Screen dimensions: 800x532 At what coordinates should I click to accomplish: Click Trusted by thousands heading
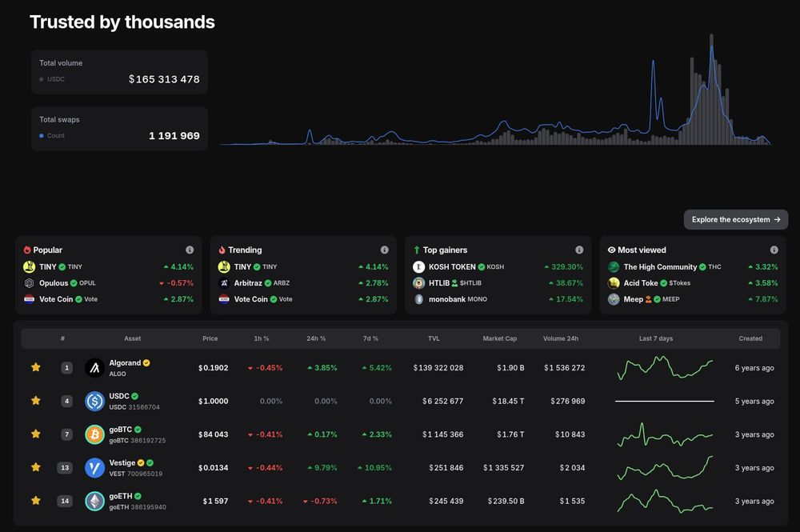coord(122,22)
